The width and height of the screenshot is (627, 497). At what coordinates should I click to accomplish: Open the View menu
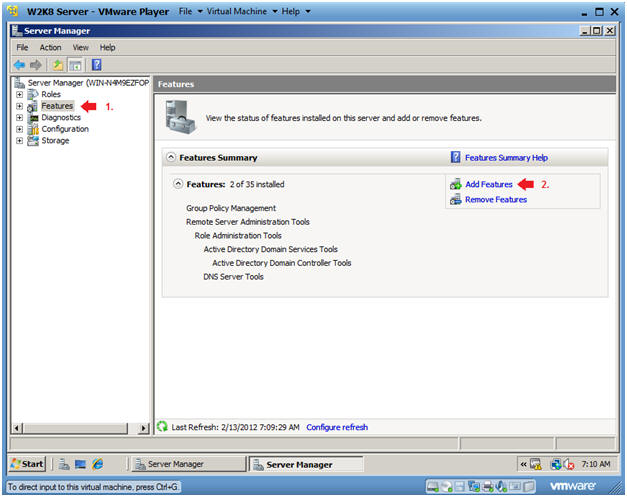80,48
